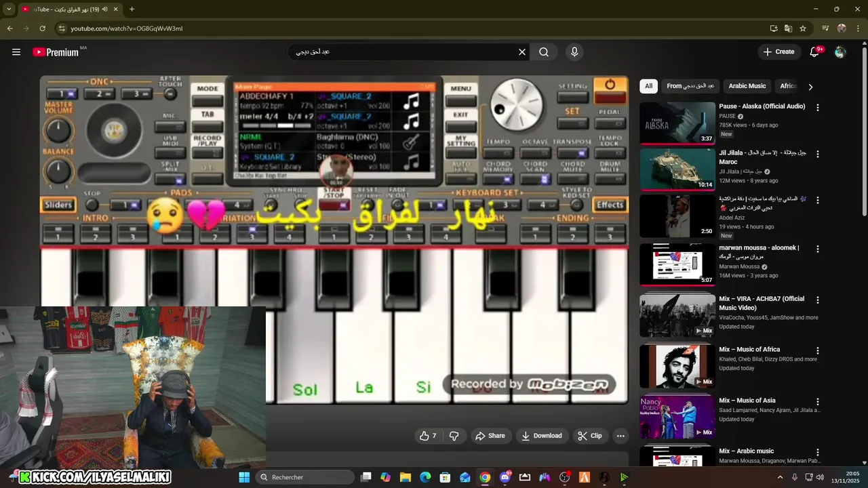Image resolution: width=868 pixels, height=488 pixels.
Task: Clear the search box with the X
Action: pyautogui.click(x=522, y=52)
